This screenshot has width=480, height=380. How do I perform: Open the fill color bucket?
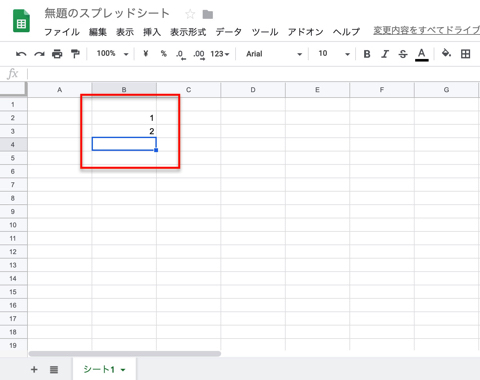[446, 53]
